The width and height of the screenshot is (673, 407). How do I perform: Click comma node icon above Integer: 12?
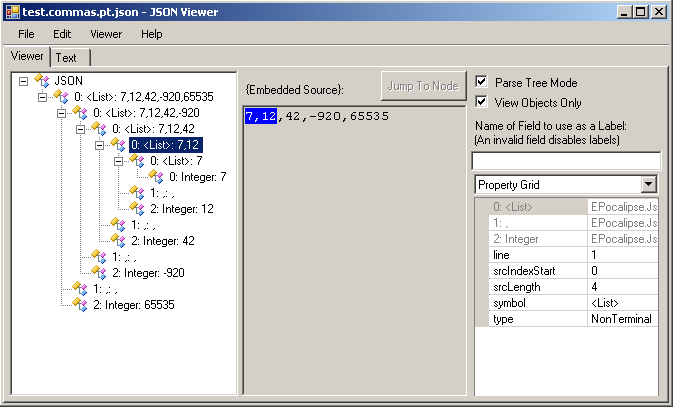tap(136, 192)
